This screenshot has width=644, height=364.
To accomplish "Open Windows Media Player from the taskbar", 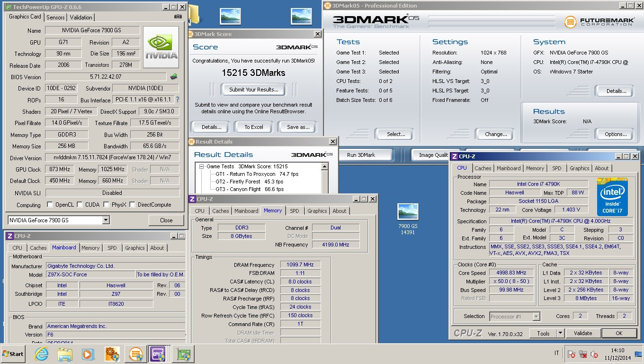I will 88,354.
